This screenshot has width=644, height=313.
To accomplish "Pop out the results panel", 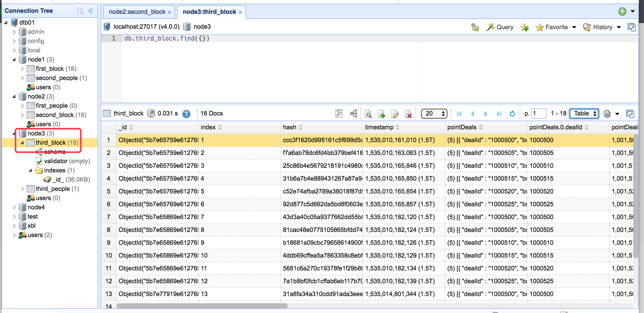I will [630, 114].
